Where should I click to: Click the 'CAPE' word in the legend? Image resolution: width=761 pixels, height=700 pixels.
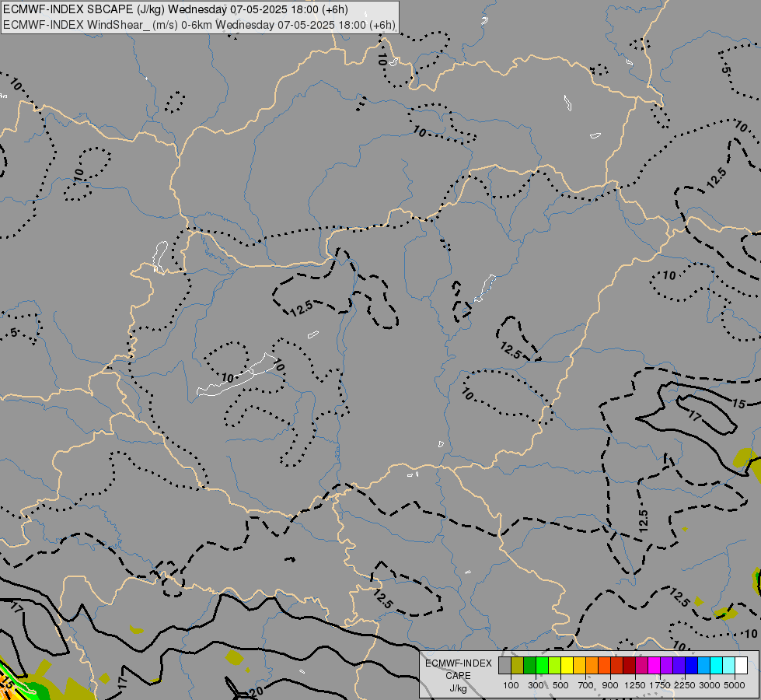click(x=458, y=676)
